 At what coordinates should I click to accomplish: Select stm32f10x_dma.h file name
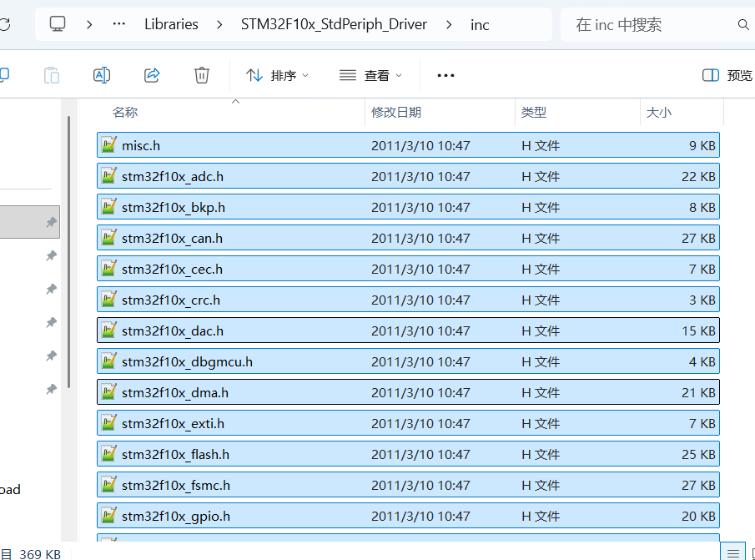pos(175,392)
